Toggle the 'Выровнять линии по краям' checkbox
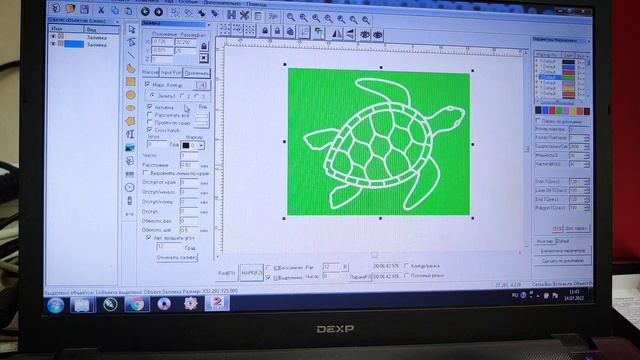Image resolution: width=640 pixels, height=360 pixels. pos(145,173)
